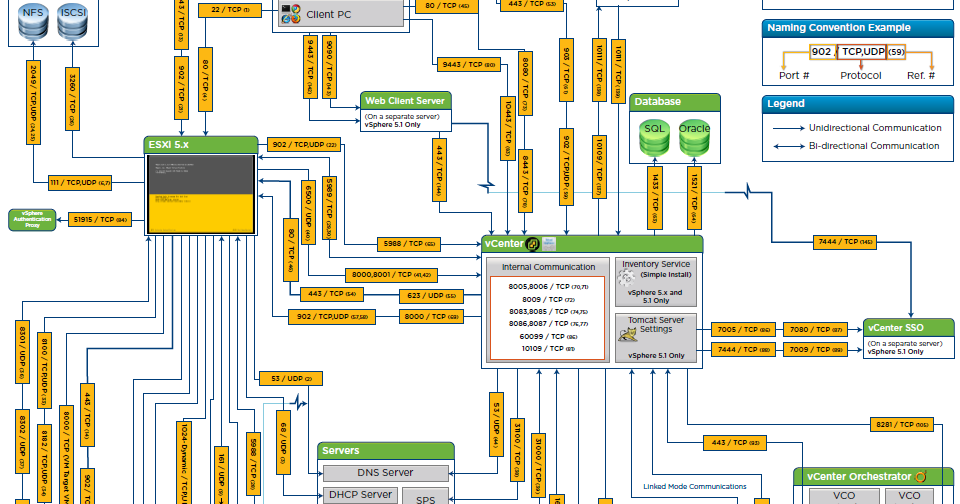The image size is (960, 504).
Task: Click the Inventory Service gear icon
Action: click(626, 278)
